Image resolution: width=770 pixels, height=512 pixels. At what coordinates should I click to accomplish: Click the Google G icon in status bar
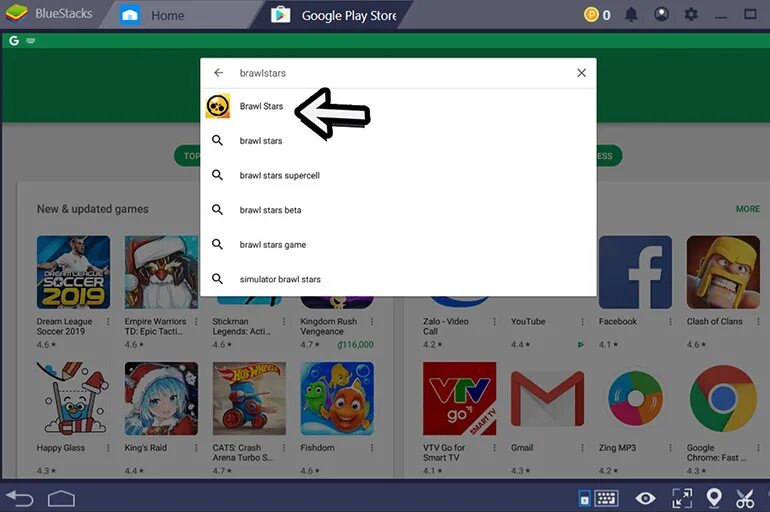[x=14, y=41]
